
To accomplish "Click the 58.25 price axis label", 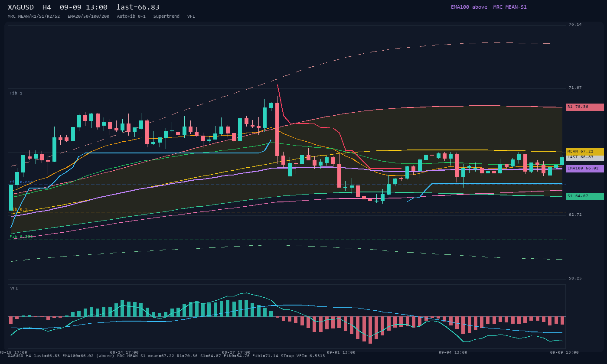I will coord(575,278).
